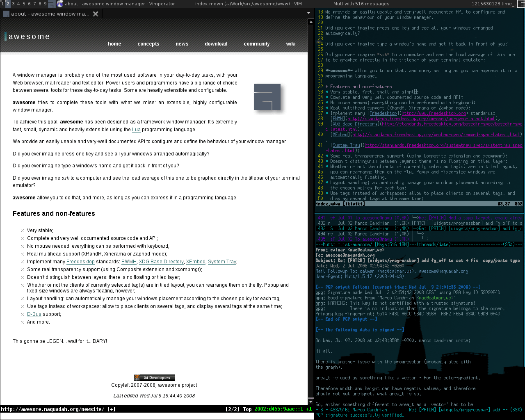Viewport: 525px width, 420px height.
Task: Open the concepts navigation menu item
Action: [148, 44]
